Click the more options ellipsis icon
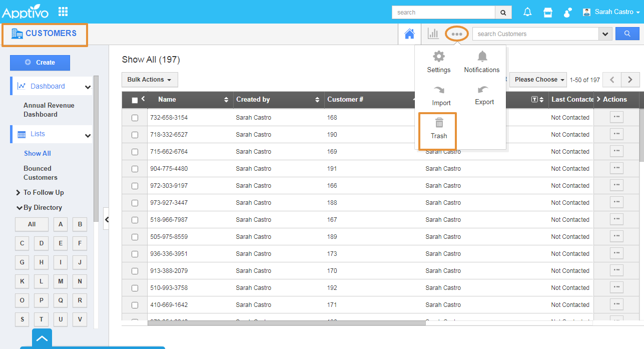 tap(456, 34)
